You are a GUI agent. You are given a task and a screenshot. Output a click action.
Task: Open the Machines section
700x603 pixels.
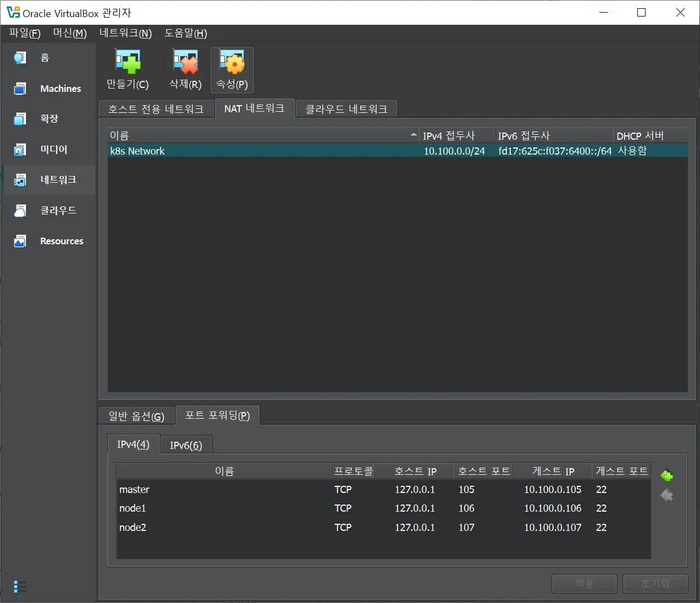[48, 89]
